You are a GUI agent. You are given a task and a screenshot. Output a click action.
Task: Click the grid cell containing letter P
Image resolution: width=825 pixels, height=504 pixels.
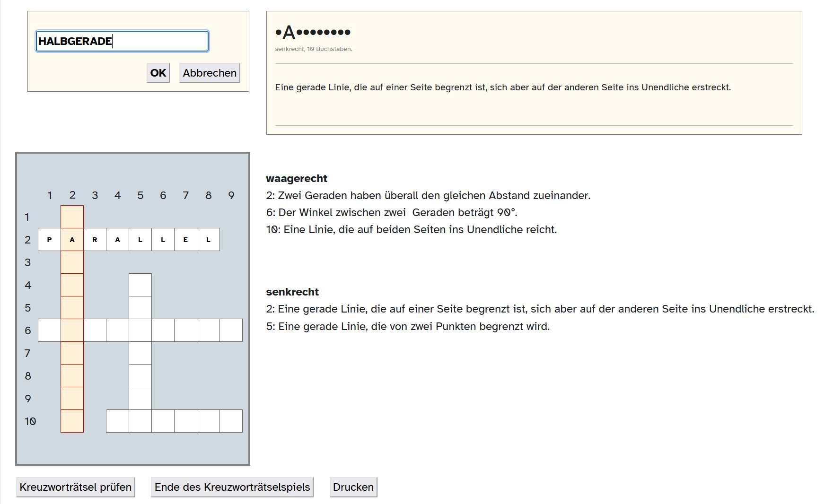click(x=49, y=240)
